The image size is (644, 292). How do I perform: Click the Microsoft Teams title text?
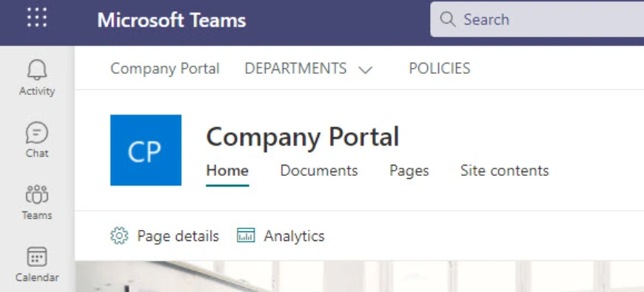click(172, 20)
